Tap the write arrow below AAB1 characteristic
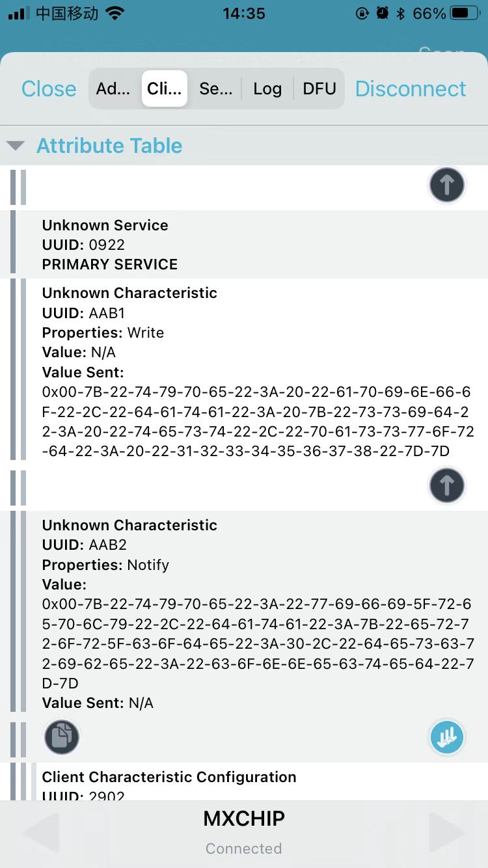The image size is (488, 868). 446,485
